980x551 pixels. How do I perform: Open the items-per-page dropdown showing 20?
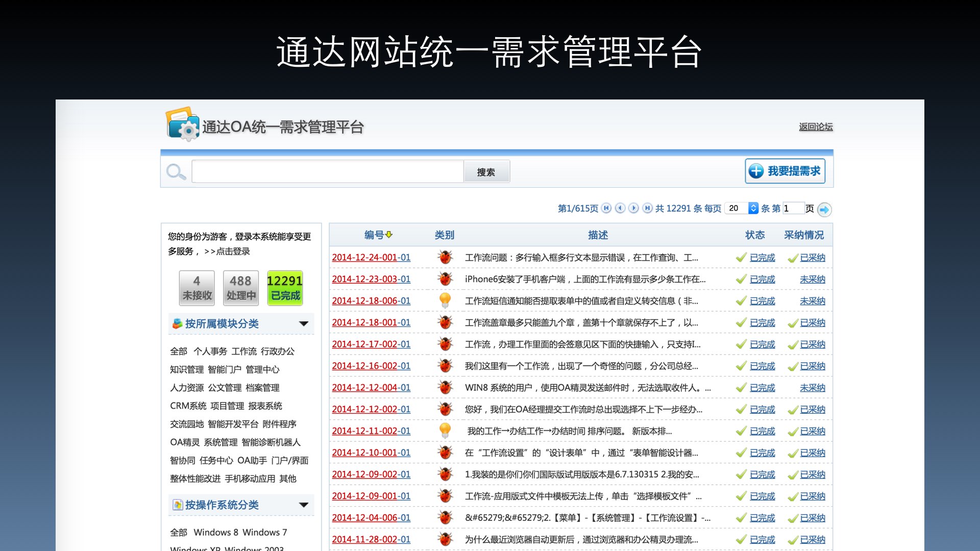742,208
